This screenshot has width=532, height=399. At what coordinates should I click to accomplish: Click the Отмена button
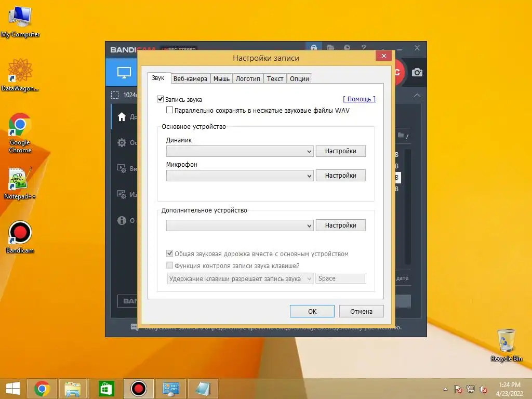362,312
